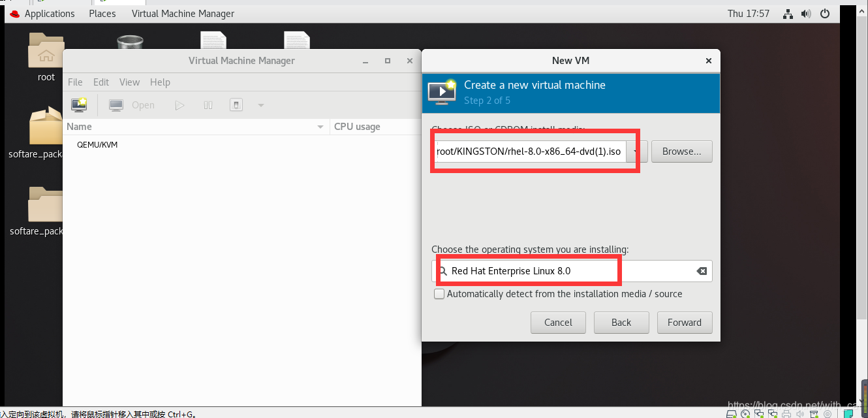Open the ISO path combo box dropdown
The width and height of the screenshot is (868, 418).
636,152
